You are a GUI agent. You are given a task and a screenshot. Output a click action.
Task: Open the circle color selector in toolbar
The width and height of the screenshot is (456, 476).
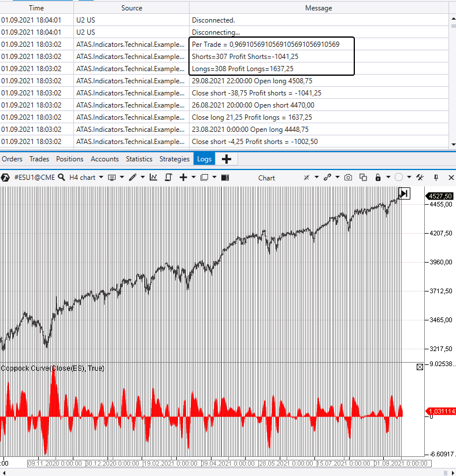click(398, 178)
